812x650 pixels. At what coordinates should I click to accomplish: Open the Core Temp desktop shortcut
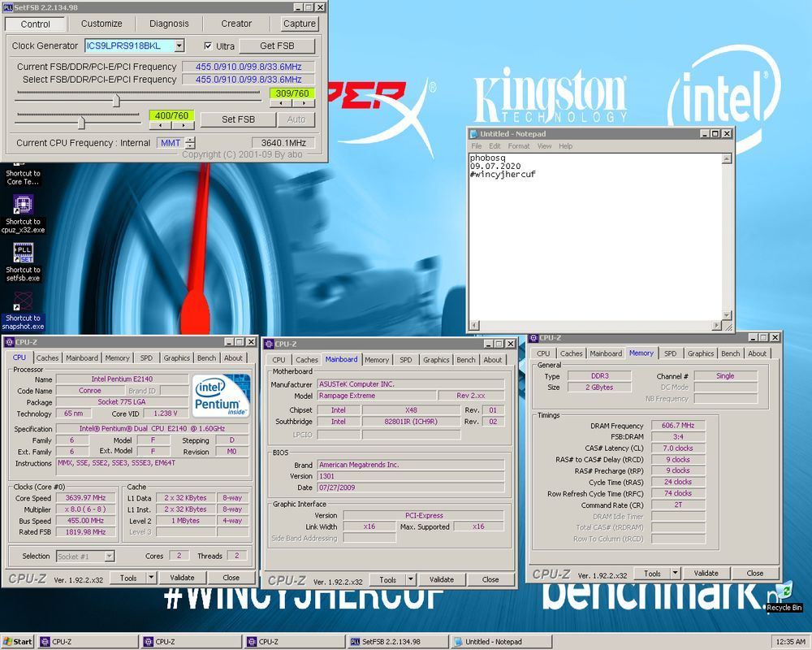[x=23, y=175]
